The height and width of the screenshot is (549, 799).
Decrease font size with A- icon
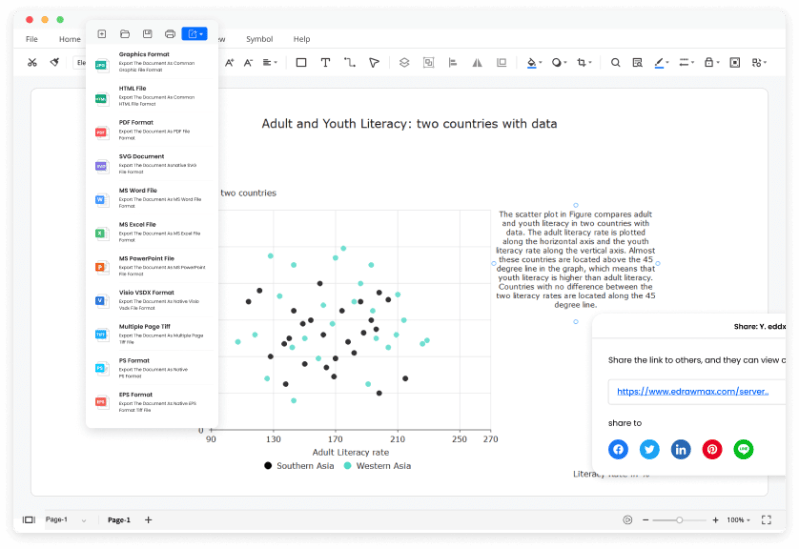pos(248,63)
